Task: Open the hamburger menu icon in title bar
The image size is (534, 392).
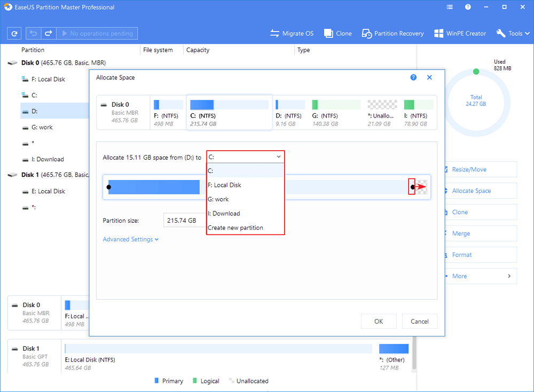Action: pos(450,7)
